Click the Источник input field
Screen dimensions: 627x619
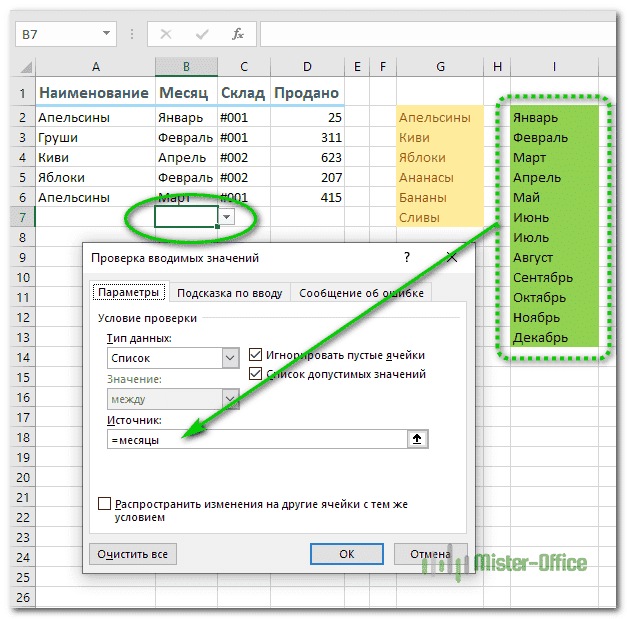coord(255,439)
